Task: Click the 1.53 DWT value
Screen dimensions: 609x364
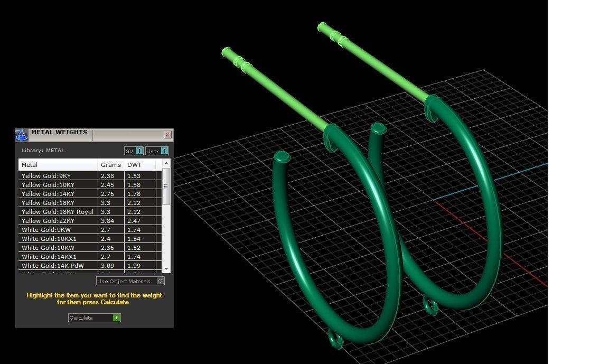Action: pos(134,175)
